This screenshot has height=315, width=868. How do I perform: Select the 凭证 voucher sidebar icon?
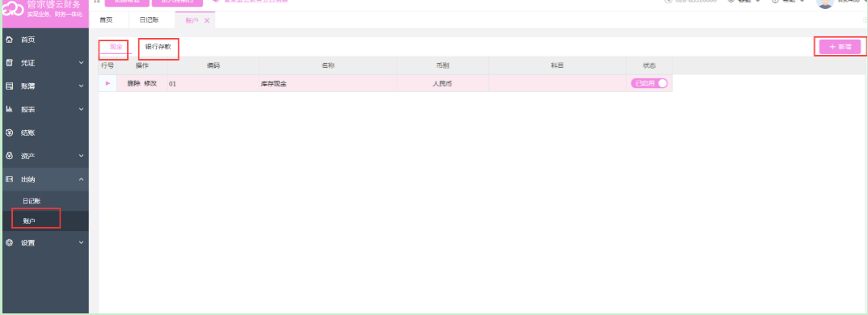tap(9, 63)
